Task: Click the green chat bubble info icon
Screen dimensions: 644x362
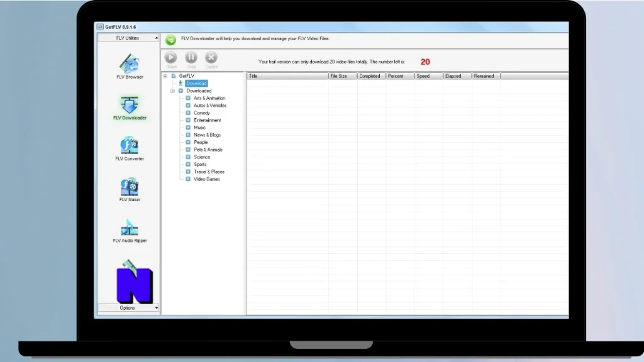Action: (x=170, y=40)
